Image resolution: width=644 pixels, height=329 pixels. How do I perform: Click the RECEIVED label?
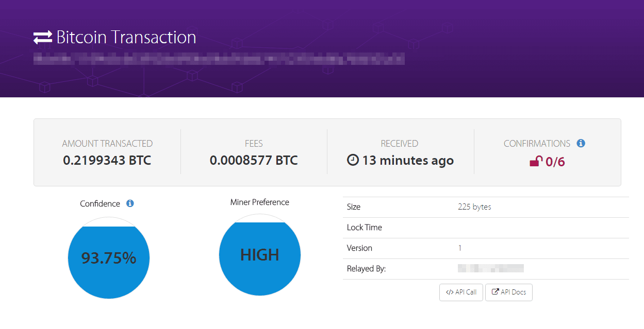click(x=400, y=144)
